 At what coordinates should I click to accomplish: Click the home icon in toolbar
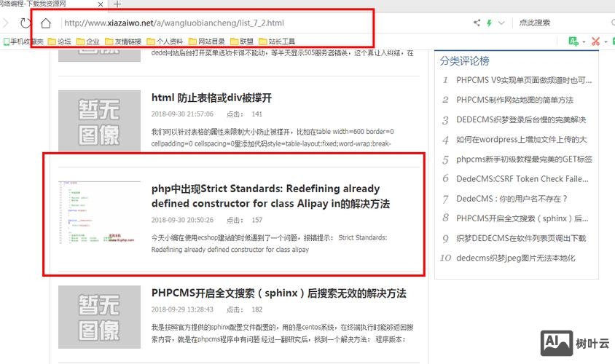pos(46,23)
